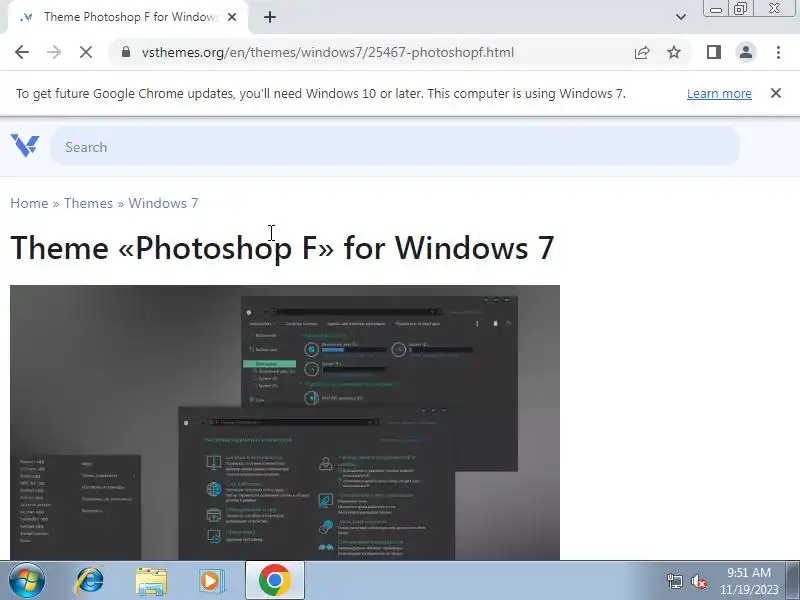Open the Photoshop F theme preview image

[x=285, y=422]
